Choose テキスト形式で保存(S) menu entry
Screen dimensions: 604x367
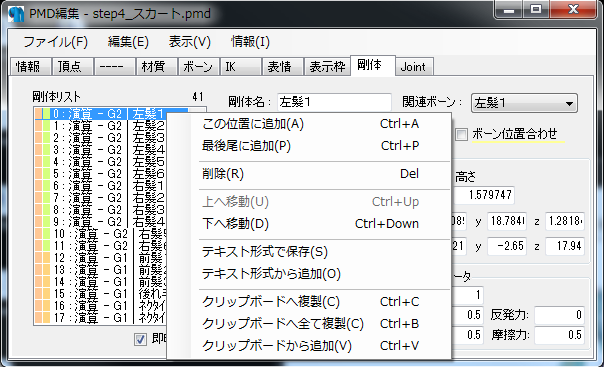pyautogui.click(x=309, y=252)
